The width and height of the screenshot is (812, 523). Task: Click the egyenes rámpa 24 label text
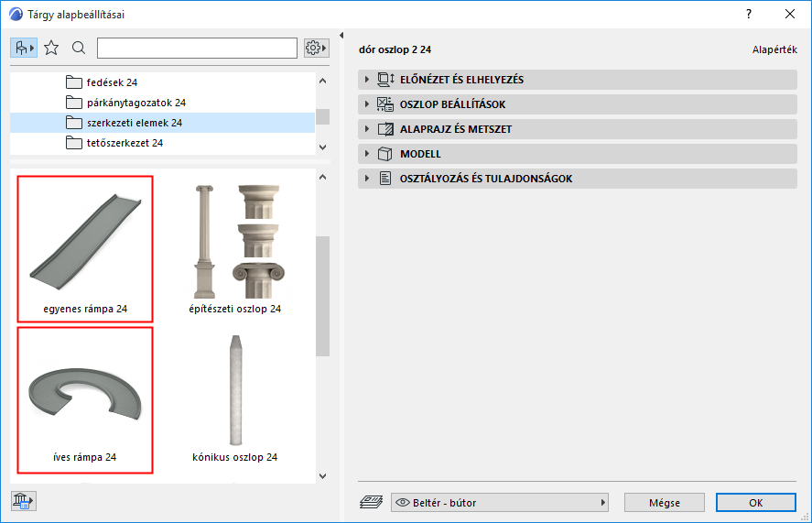(85, 309)
